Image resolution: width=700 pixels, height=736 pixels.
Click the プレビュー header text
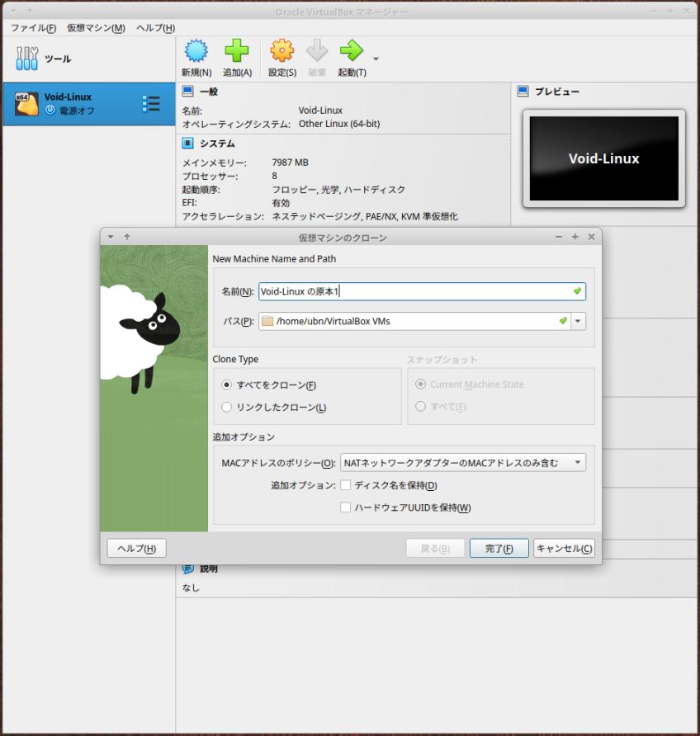coord(557,92)
